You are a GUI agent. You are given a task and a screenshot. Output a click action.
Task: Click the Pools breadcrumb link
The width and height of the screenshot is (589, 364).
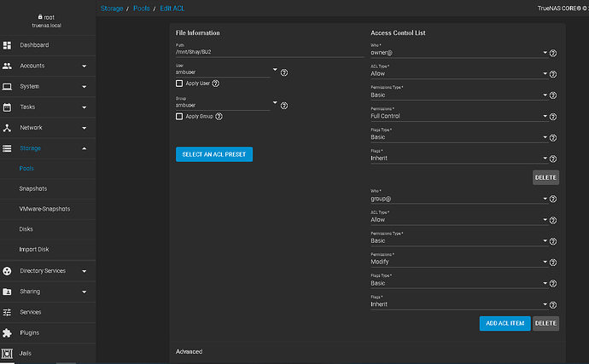(141, 9)
